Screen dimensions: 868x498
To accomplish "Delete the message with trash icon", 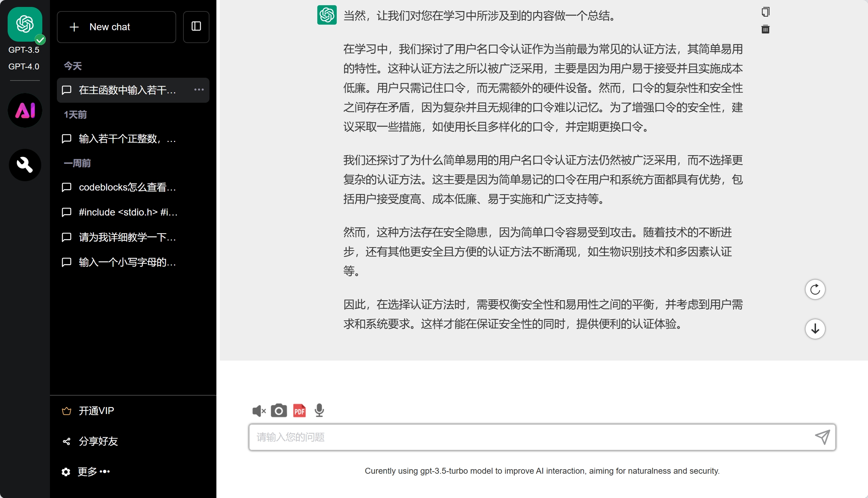I will click(765, 29).
